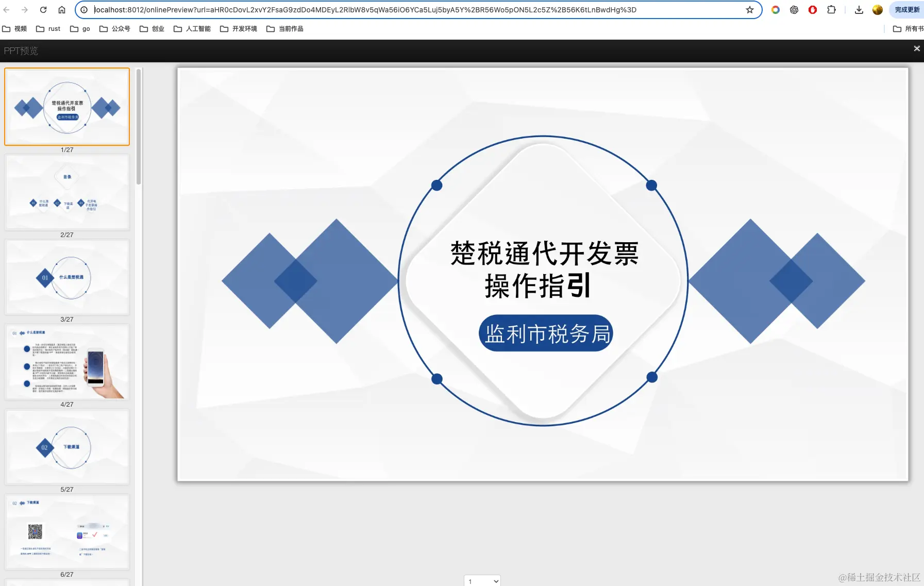Open the red Opera-style extension icon
The image size is (924, 586).
[x=813, y=10]
